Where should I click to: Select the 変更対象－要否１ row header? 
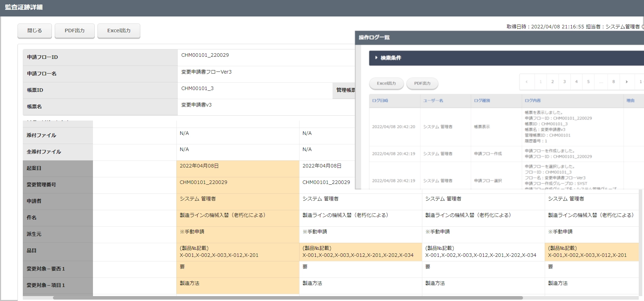point(58,269)
